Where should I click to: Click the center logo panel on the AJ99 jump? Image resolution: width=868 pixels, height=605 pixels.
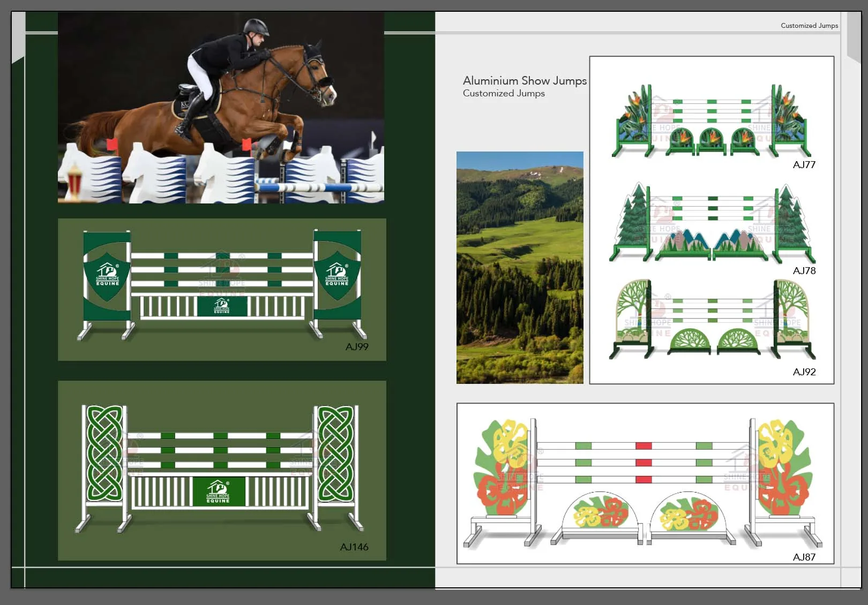tap(222, 306)
